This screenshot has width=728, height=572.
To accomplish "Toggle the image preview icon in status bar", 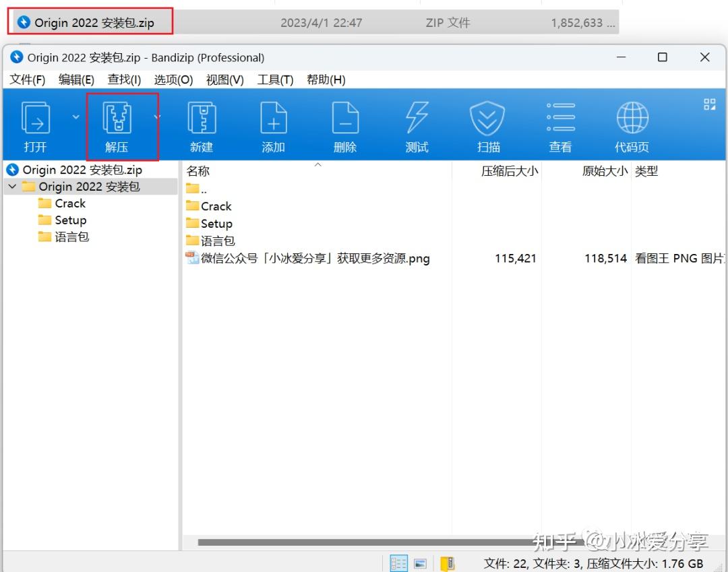I will click(420, 563).
